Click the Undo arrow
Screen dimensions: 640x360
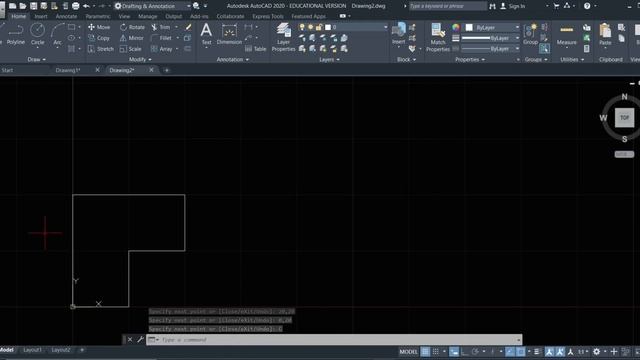(x=86, y=6)
